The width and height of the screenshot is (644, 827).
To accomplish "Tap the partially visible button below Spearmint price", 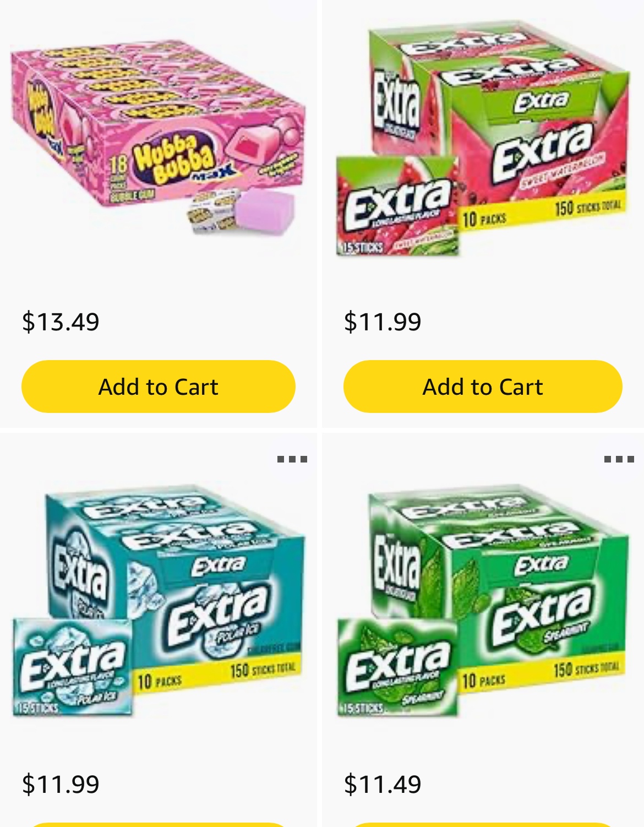I will 483,824.
